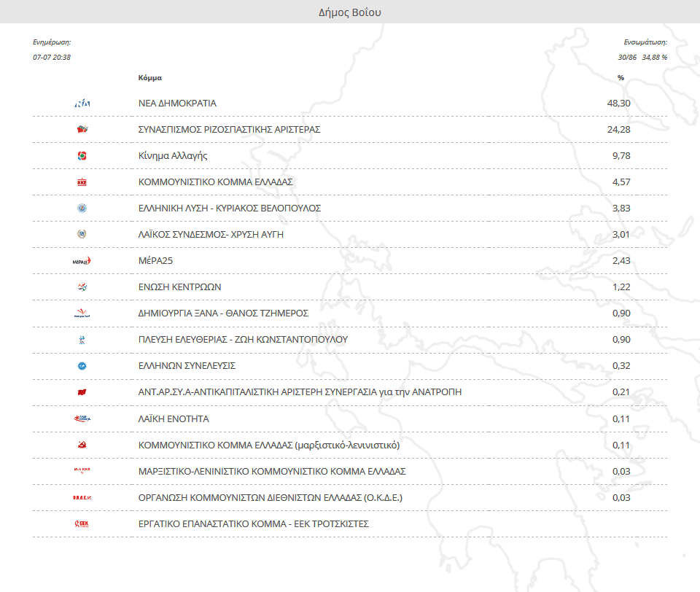Select ΕΛΛΗΝΙΚΗ ΛΥΣΗ - ΚΥΡΙΑΚΟΣ ΒΕΛΟΠΟΥΛΟΣ name
Screen dimensions: 700x592
click(x=230, y=209)
